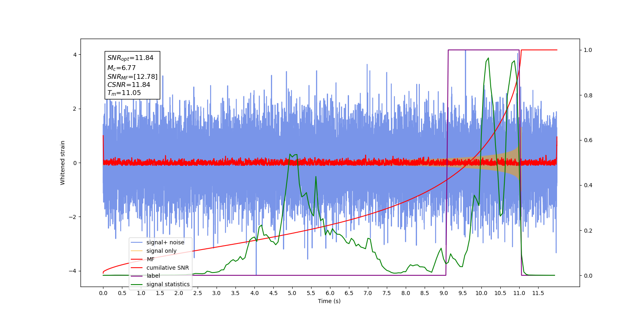Click the green line swatch for signal statistics
This screenshot has width=644, height=322.
137,284
